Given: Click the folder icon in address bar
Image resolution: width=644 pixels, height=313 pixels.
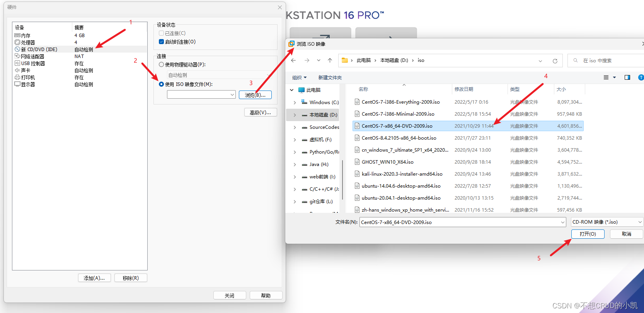Looking at the screenshot, I should [x=344, y=60].
